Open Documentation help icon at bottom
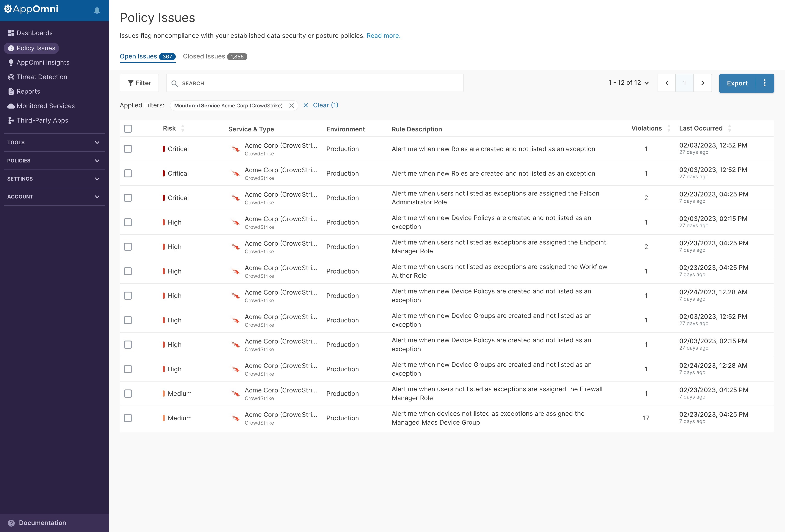 click(12, 523)
